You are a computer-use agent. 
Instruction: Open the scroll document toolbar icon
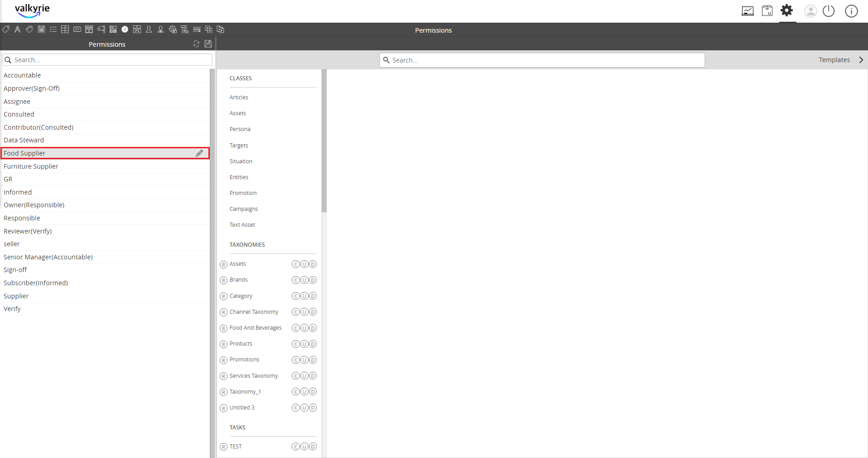click(184, 29)
